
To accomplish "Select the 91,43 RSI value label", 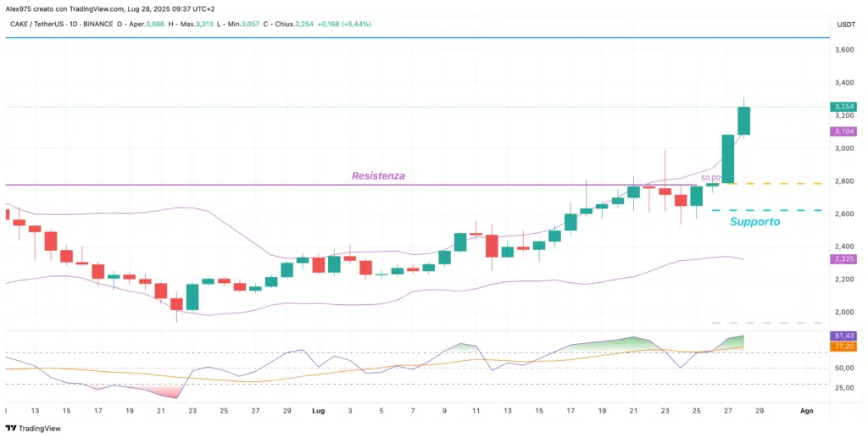I will click(x=843, y=336).
